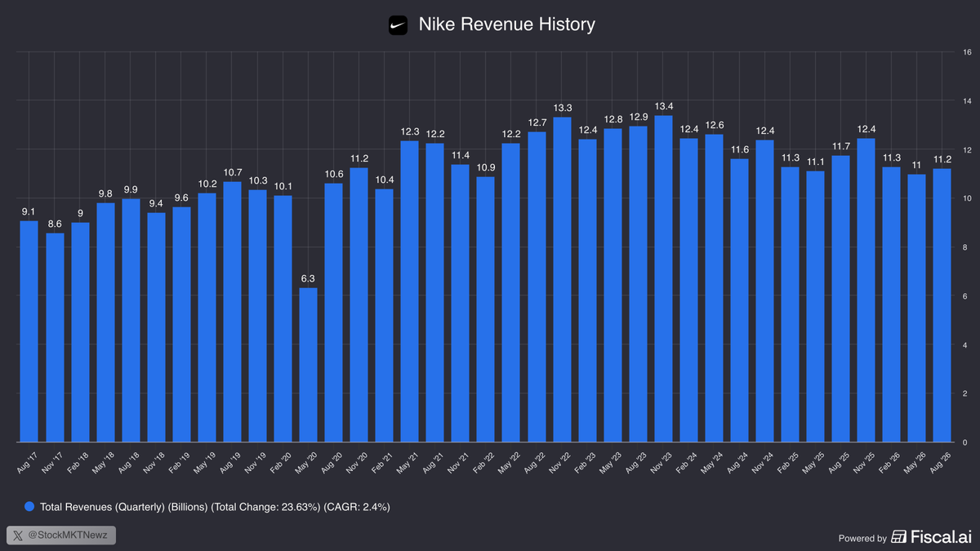
Task: Click the "10.3" value label
Action: click(x=257, y=180)
